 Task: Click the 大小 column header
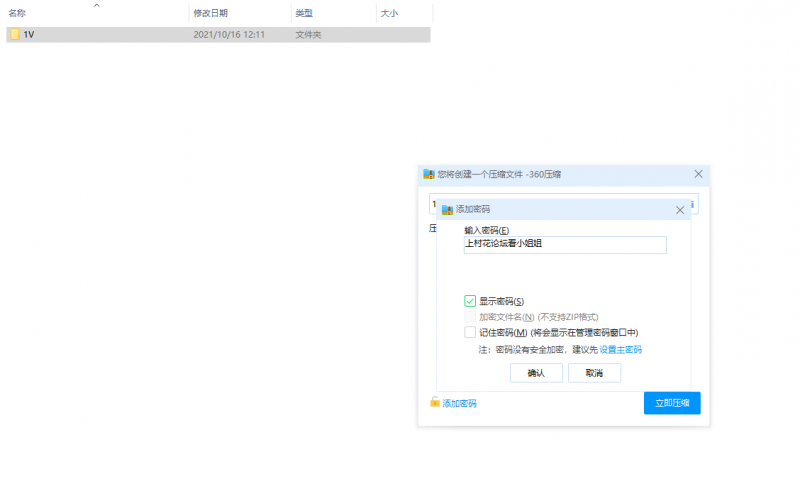pyautogui.click(x=389, y=13)
